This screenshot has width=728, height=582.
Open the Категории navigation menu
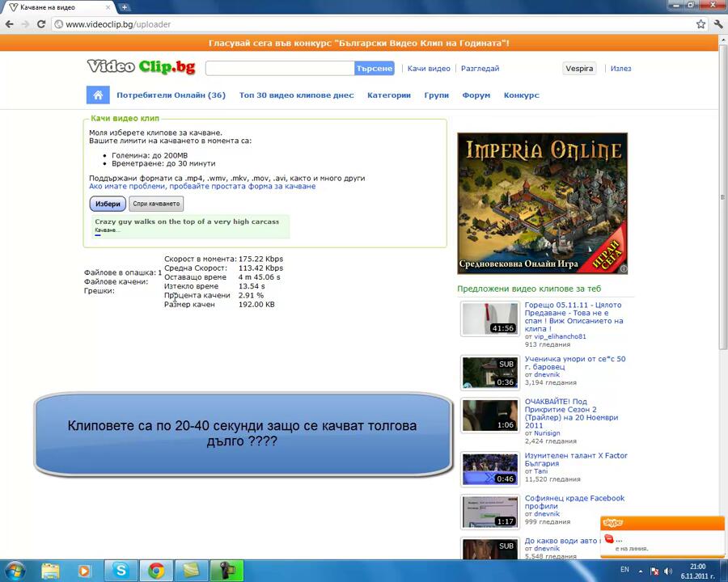point(388,95)
